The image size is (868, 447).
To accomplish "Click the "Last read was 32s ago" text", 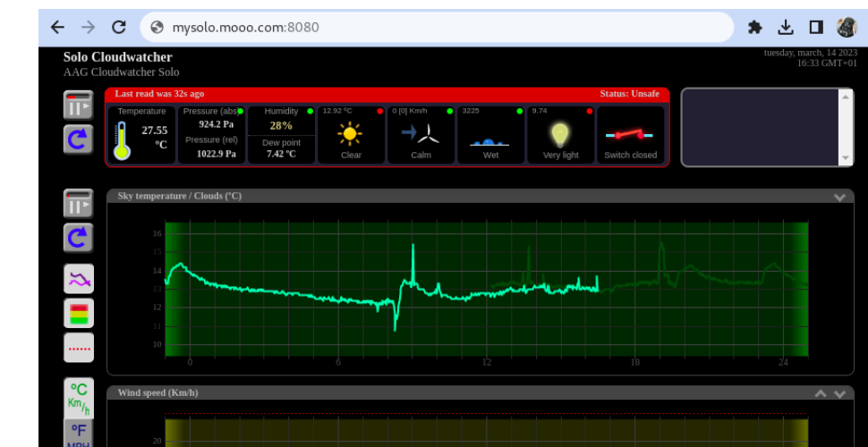I will 159,94.
